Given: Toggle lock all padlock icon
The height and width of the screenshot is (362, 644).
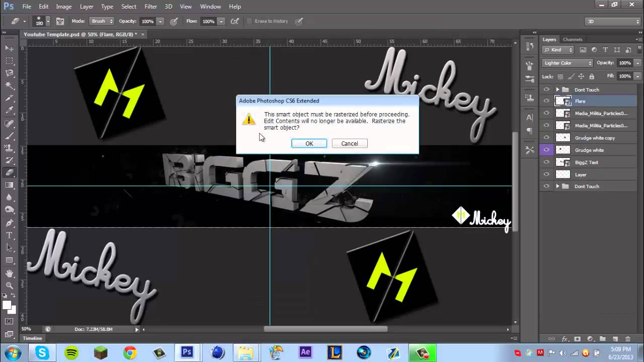Looking at the screenshot, I should coord(592,76).
